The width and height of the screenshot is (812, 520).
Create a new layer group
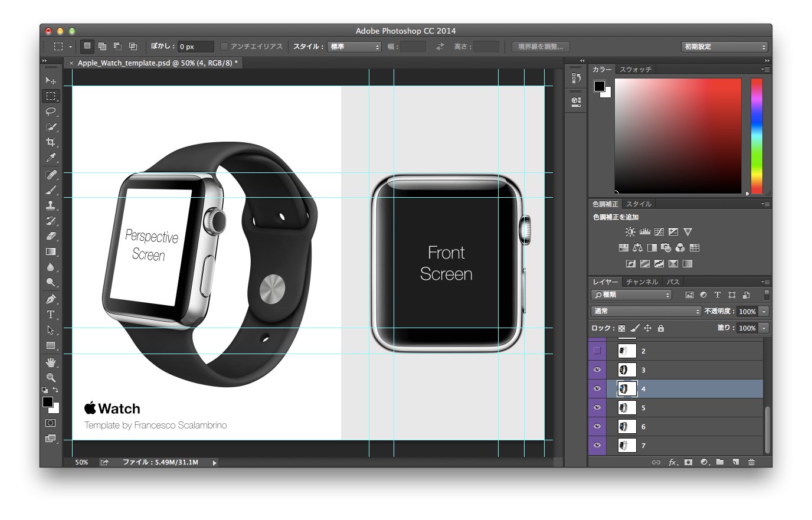coord(720,462)
